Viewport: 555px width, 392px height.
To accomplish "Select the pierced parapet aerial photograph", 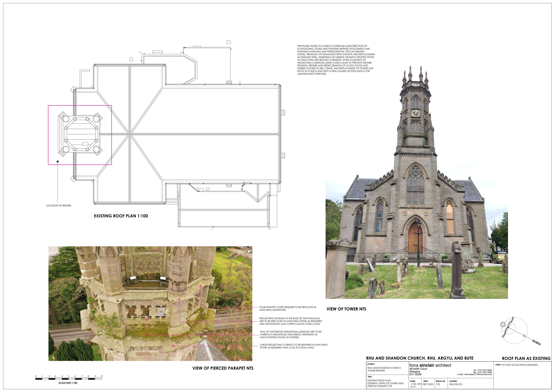I will [x=150, y=304].
